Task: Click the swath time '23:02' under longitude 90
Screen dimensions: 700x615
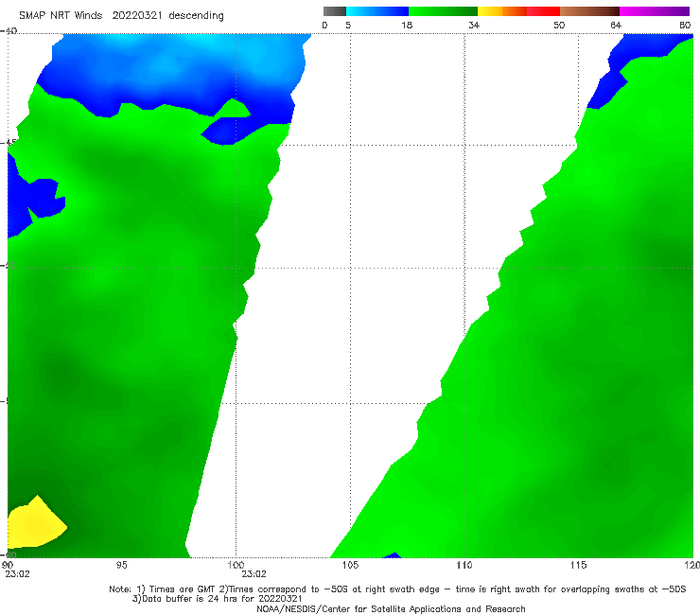Action: [17, 574]
